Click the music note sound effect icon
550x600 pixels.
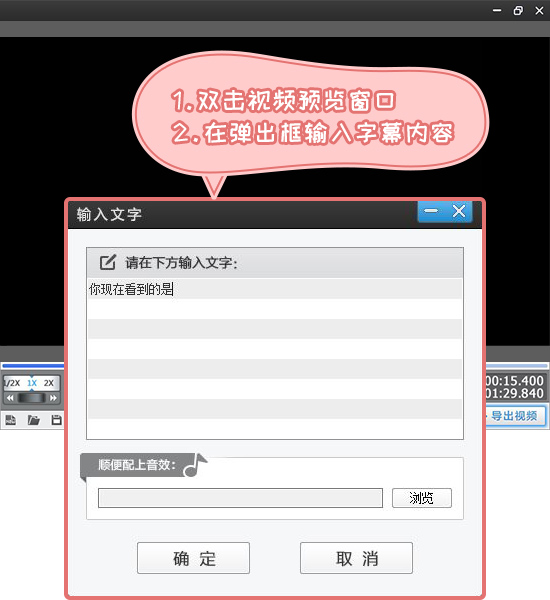tap(195, 465)
